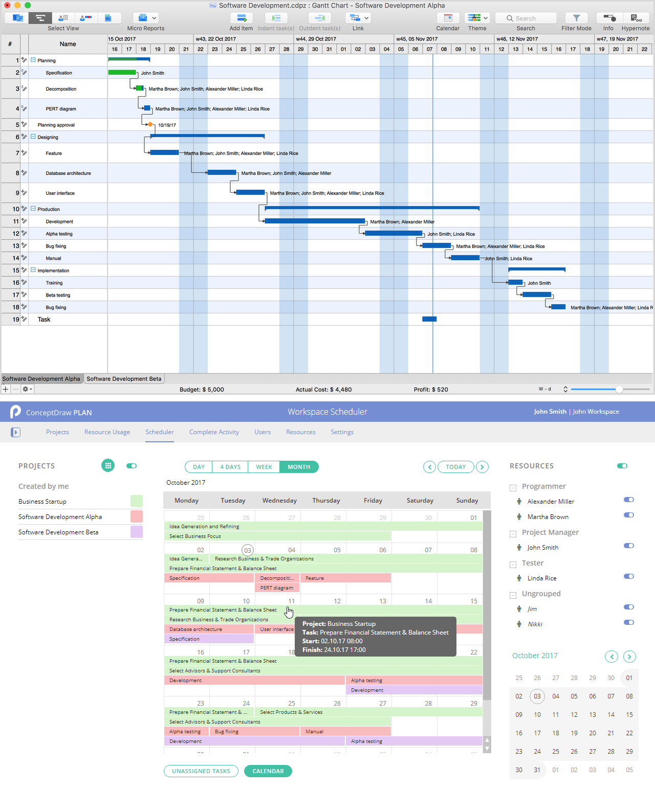Click the Hypernote icon
Viewport: 655px width, 812px height.
636,18
